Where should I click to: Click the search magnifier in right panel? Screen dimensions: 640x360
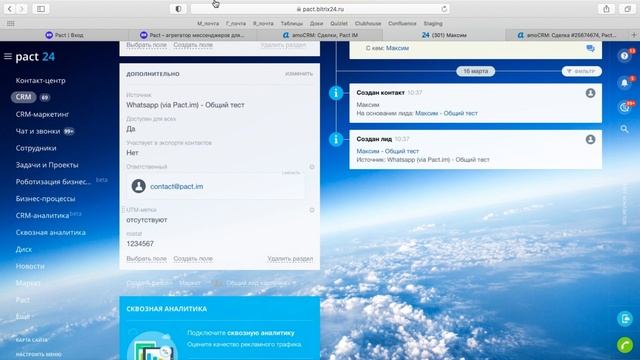(624, 129)
